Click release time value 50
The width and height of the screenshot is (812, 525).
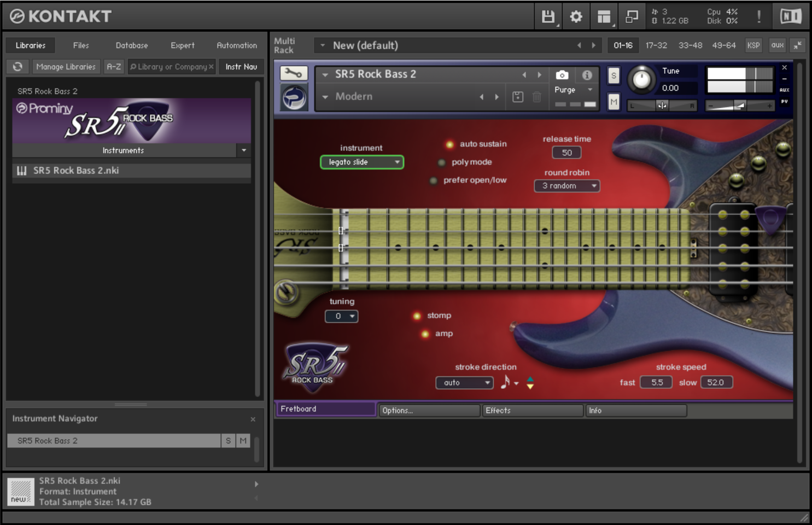(567, 153)
